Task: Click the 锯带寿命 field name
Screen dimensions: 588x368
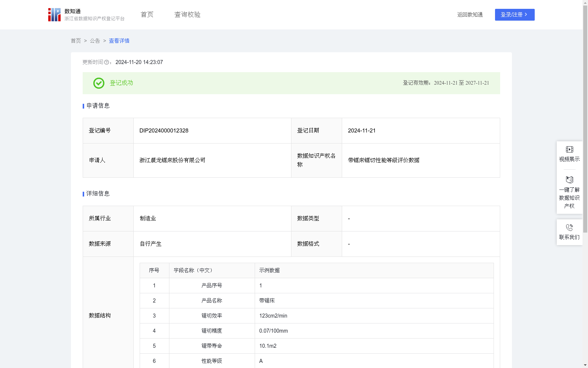Action: pos(212,346)
